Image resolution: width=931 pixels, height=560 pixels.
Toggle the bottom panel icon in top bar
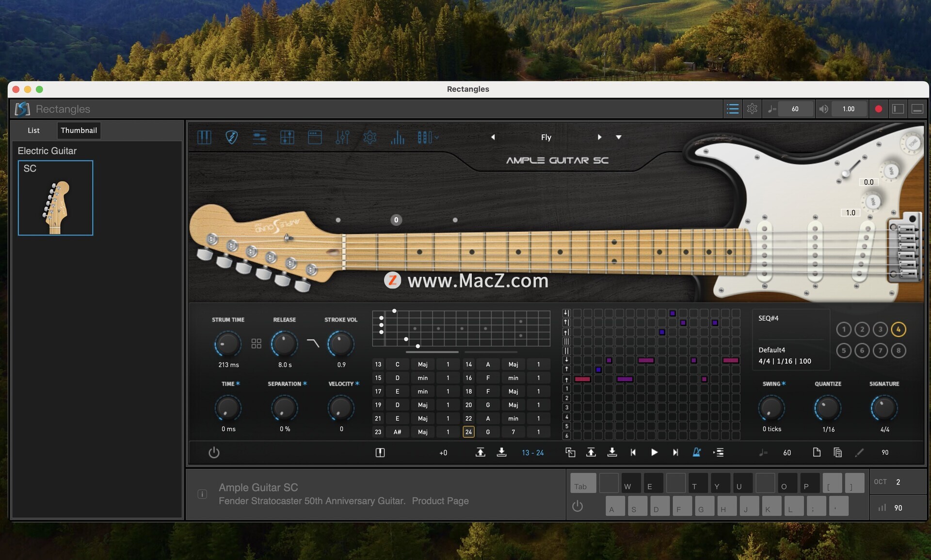click(917, 109)
